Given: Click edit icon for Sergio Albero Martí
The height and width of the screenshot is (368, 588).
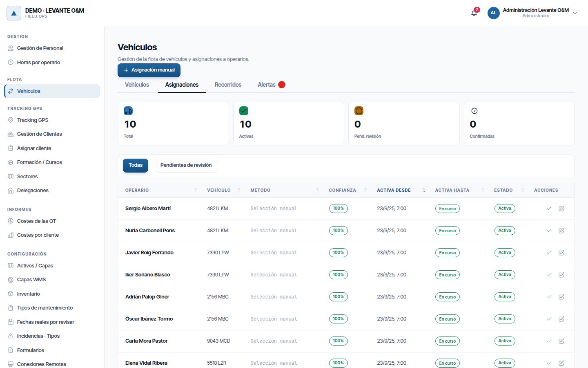Looking at the screenshot, I should (x=561, y=209).
